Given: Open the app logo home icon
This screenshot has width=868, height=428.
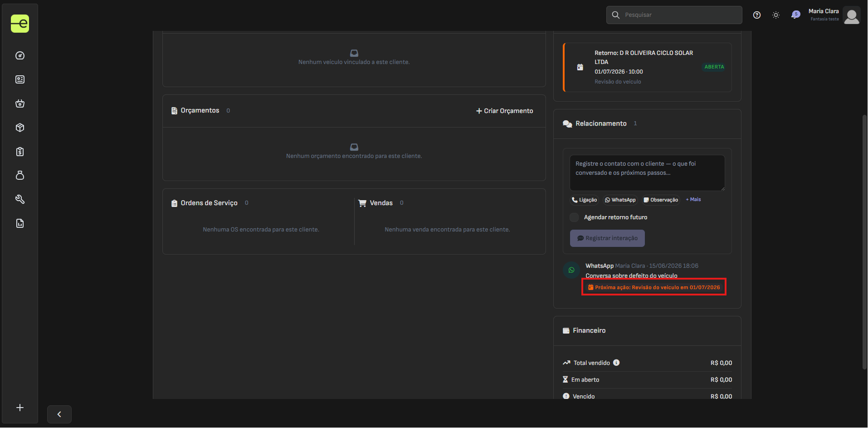Looking at the screenshot, I should point(20,24).
